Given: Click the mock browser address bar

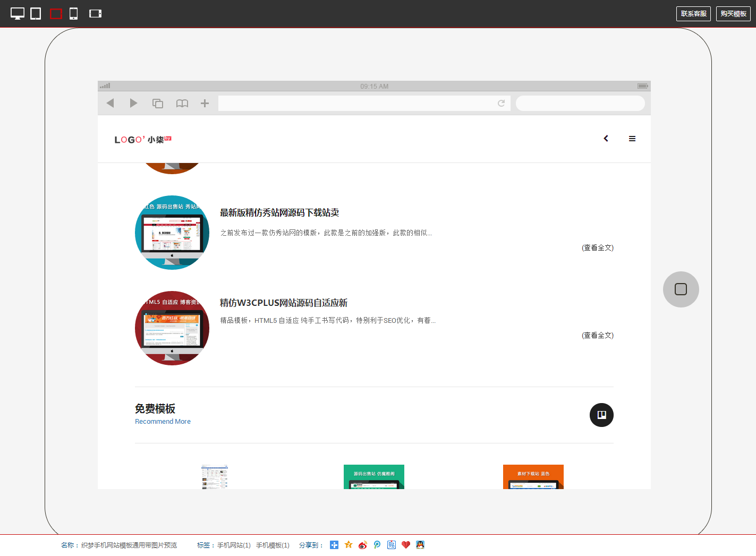Looking at the screenshot, I should point(357,104).
